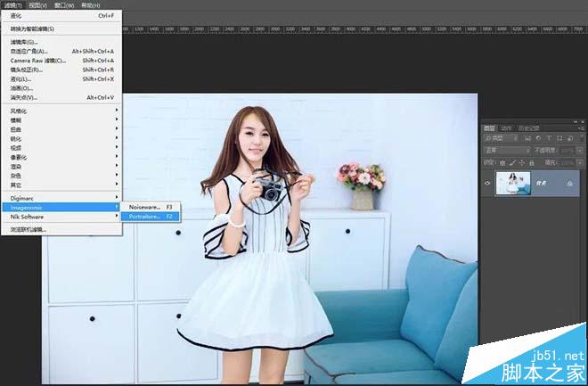The width and height of the screenshot is (588, 386).
Task: Filter layers by adjustment layer icon
Action: [538, 138]
